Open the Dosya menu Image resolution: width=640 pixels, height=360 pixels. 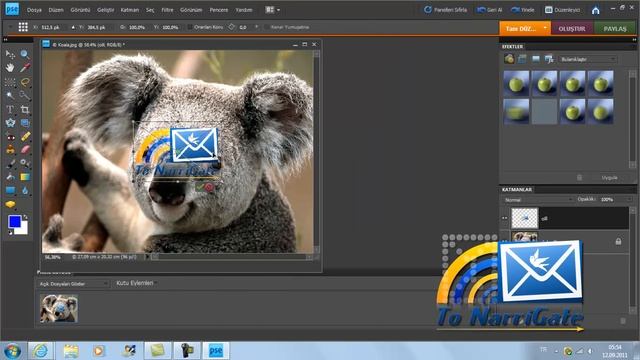point(34,10)
